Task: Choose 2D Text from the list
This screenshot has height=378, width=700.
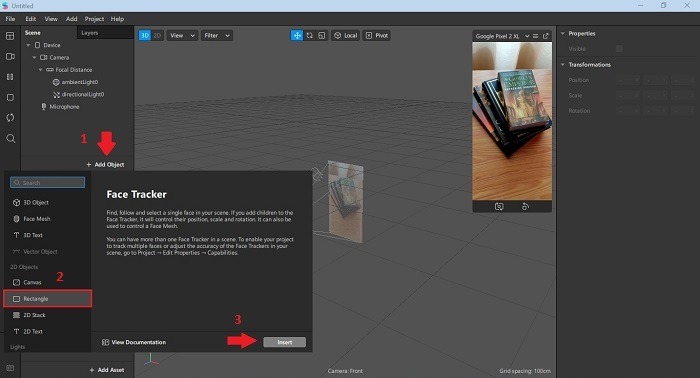Action: (x=47, y=332)
